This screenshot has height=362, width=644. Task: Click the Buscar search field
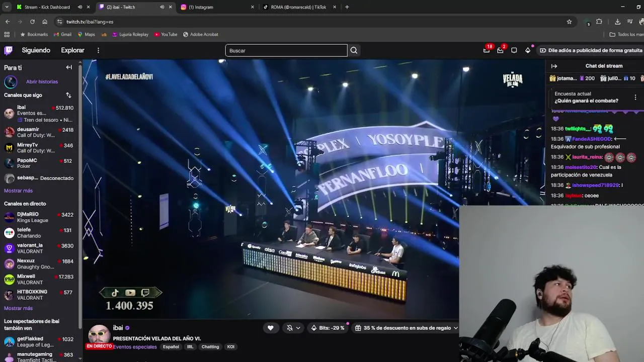coord(286,50)
